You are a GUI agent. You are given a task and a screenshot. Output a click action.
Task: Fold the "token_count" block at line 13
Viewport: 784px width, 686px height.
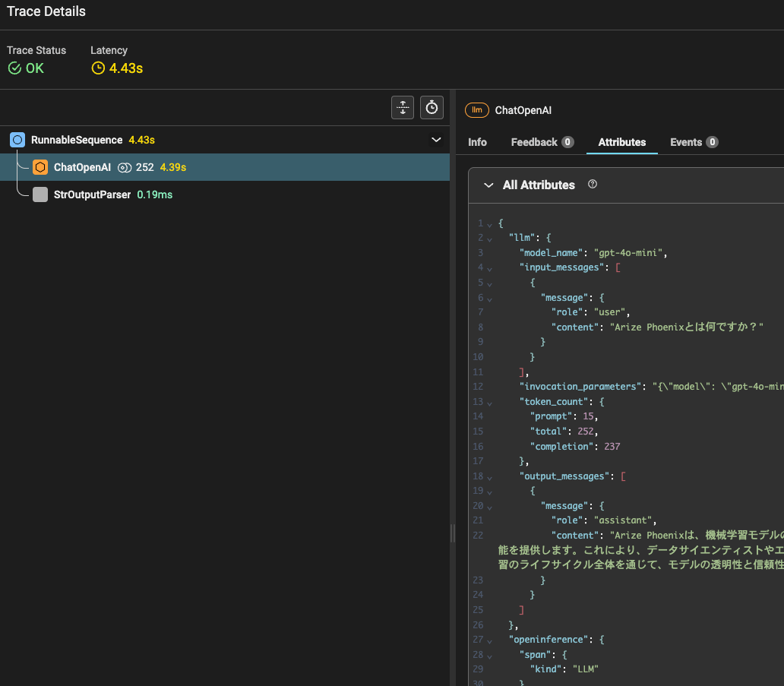(x=489, y=402)
